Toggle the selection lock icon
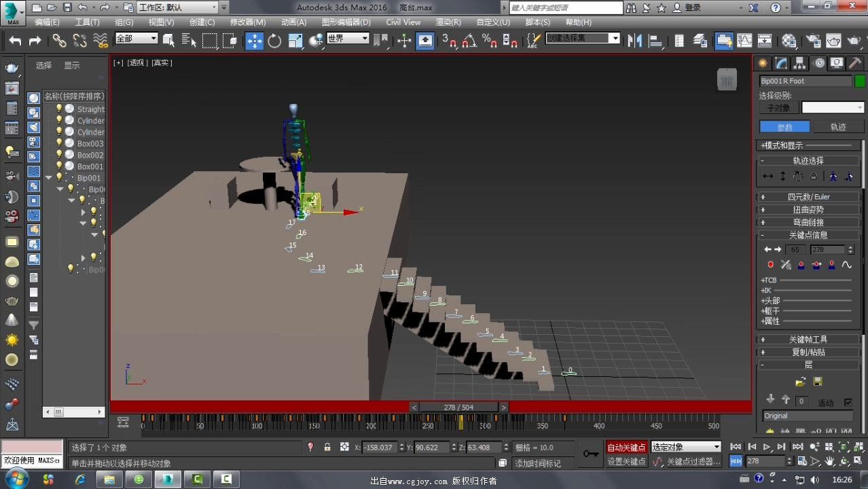This screenshot has height=489, width=868. point(327,447)
